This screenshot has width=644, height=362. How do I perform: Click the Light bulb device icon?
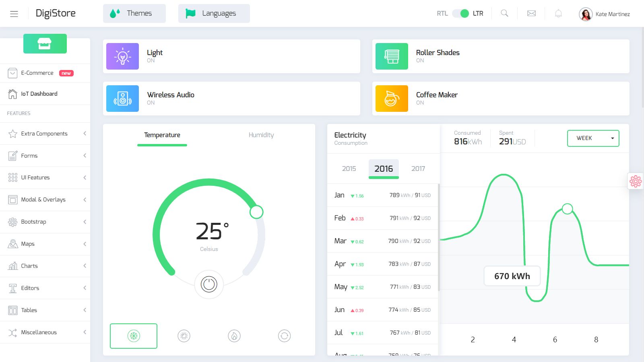[122, 56]
